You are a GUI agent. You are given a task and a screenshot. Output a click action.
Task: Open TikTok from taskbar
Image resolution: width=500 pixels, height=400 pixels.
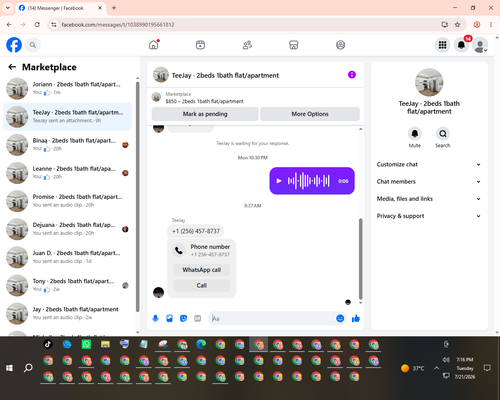[x=48, y=344]
